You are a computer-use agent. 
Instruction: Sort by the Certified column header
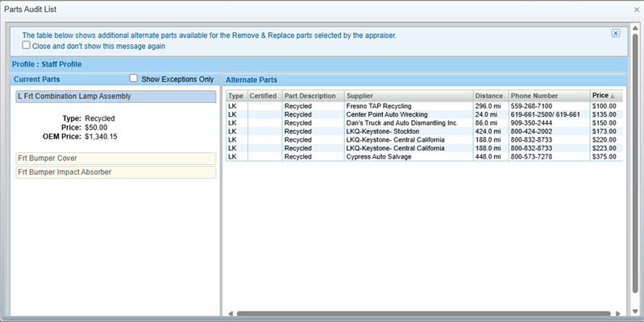coord(265,96)
